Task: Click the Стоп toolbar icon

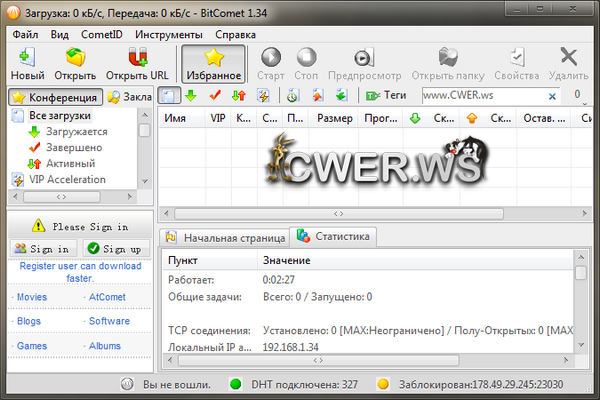Action: 307,57
